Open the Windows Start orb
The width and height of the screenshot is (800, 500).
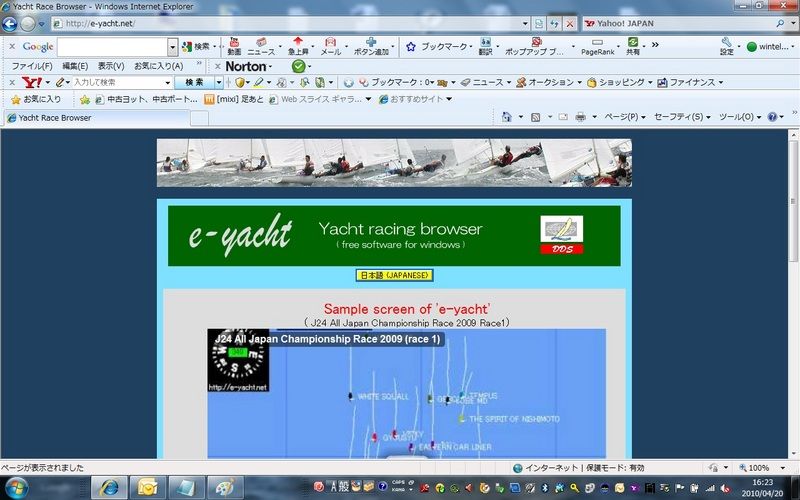click(x=17, y=487)
